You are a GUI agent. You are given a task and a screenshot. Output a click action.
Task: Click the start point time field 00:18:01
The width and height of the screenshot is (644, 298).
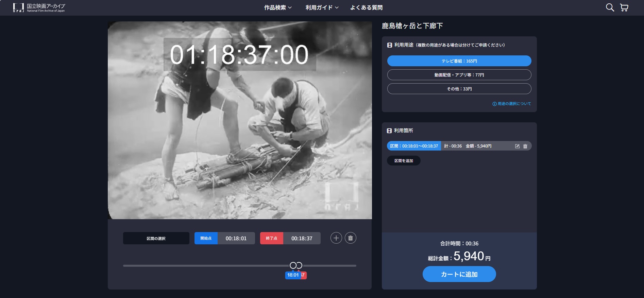tap(236, 239)
